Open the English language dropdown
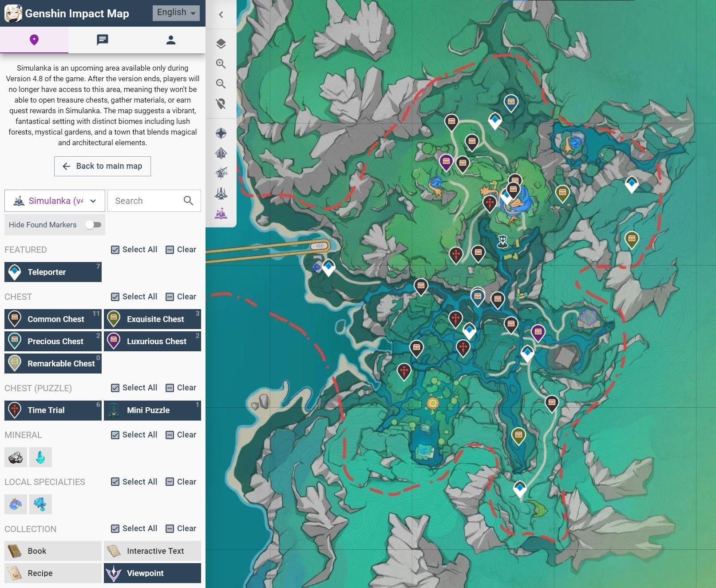This screenshot has width=716, height=588. pos(176,12)
